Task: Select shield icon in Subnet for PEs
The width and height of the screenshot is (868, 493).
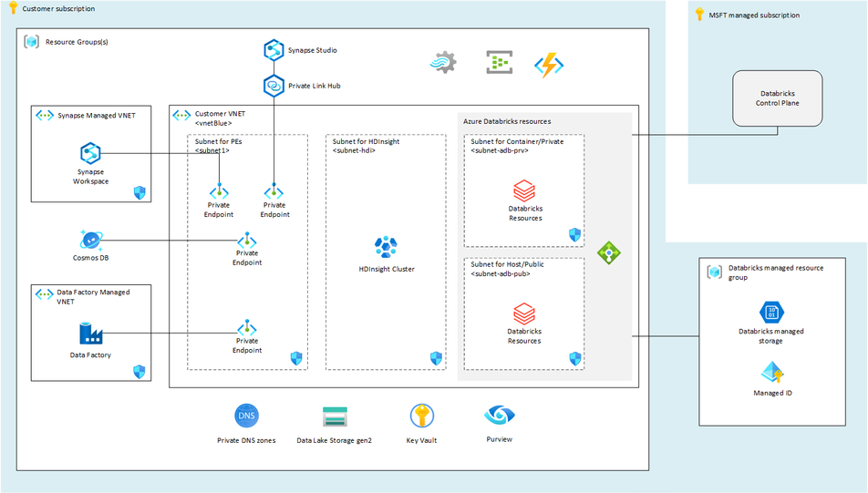Action: tap(296, 358)
